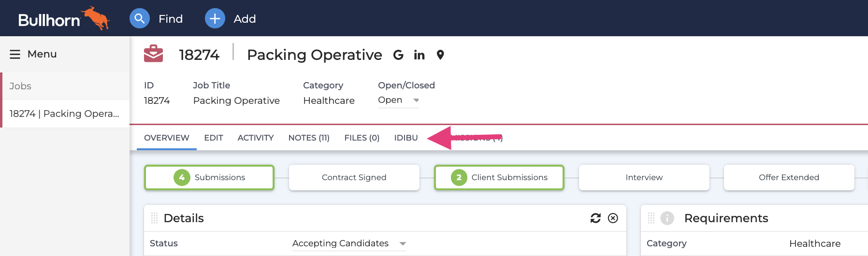Close the Details card
Image resolution: width=868 pixels, height=256 pixels.
point(613,218)
